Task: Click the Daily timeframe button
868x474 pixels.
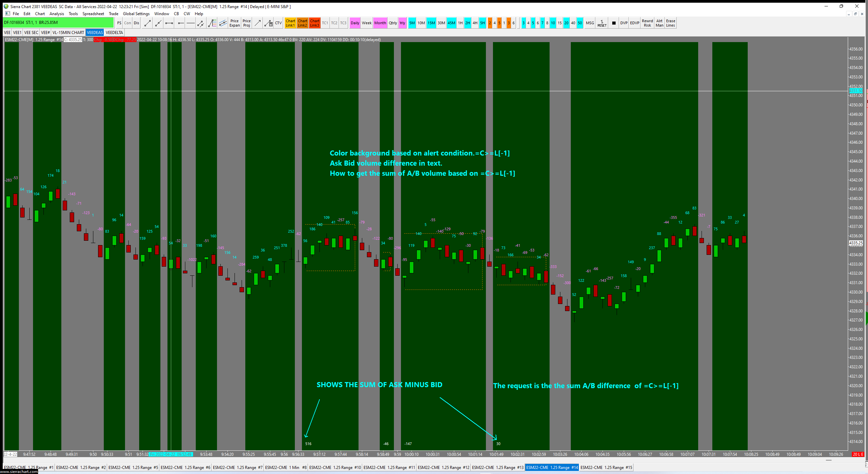Action: coord(355,23)
